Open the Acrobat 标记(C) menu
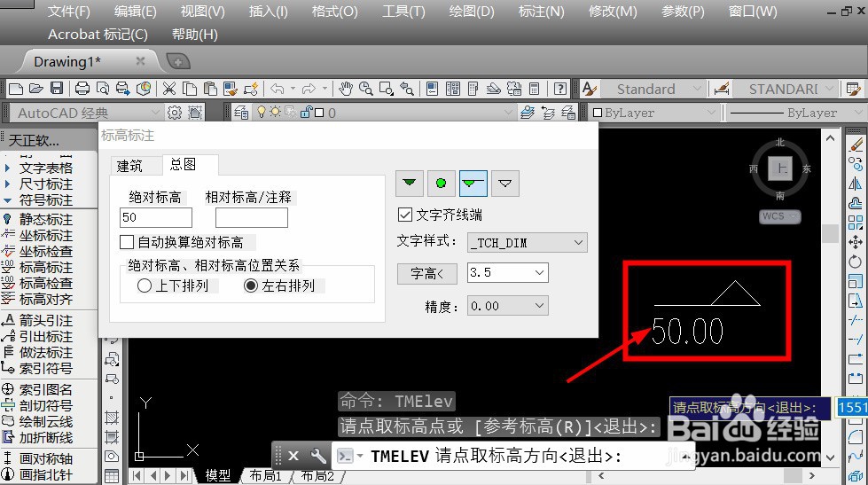 click(98, 35)
